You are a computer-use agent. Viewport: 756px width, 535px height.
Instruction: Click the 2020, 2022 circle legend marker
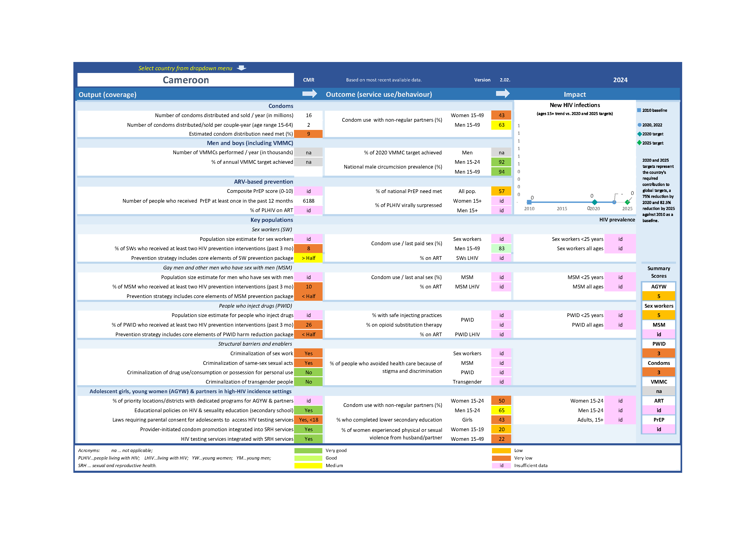(x=639, y=125)
